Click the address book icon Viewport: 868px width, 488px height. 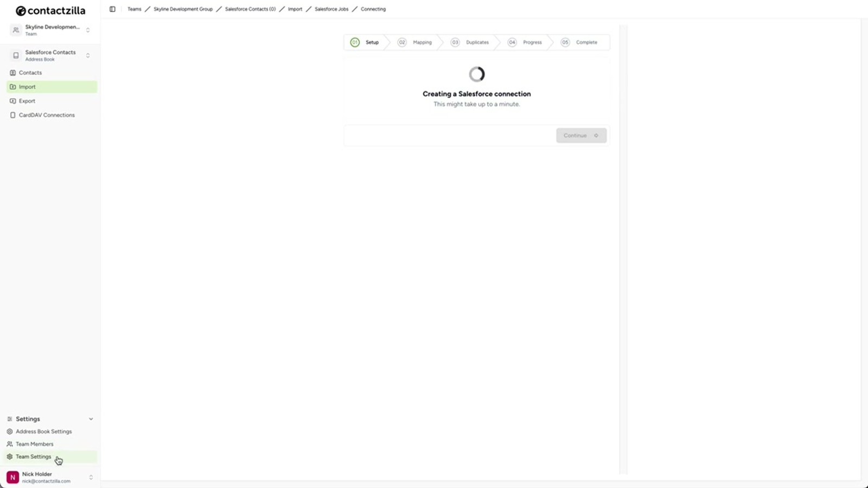click(16, 55)
